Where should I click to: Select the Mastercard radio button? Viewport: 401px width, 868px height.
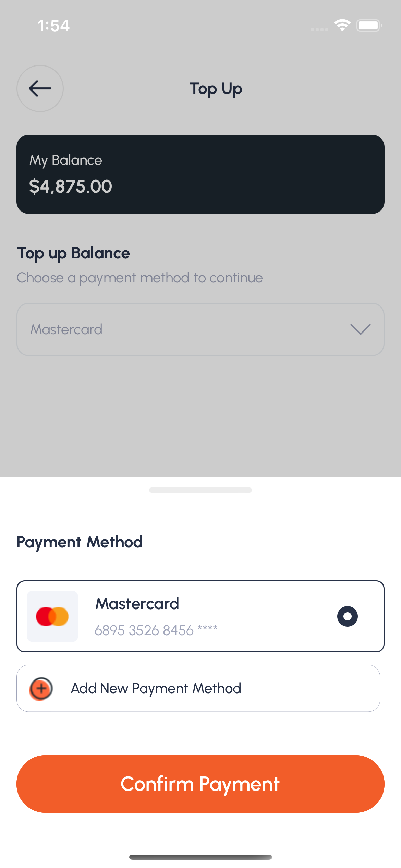point(347,616)
